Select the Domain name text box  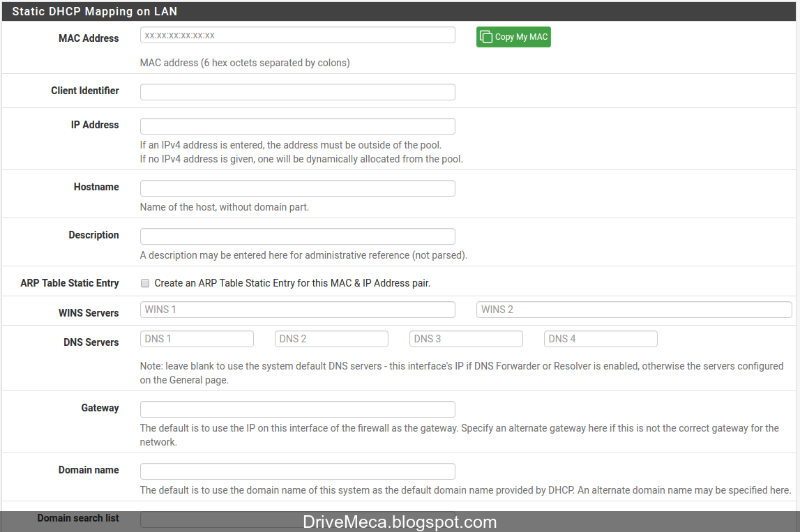(x=297, y=471)
